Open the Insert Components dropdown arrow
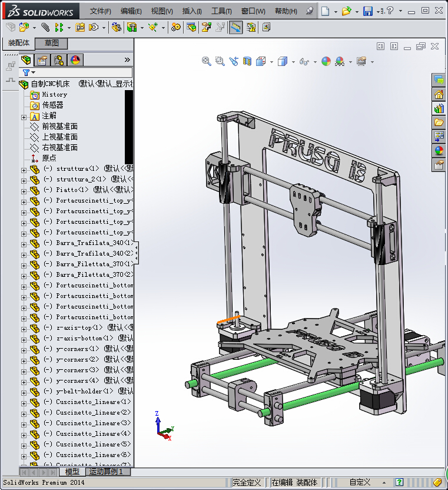Image resolution: width=448 pixels, height=490 pixels. pyautogui.click(x=34, y=28)
